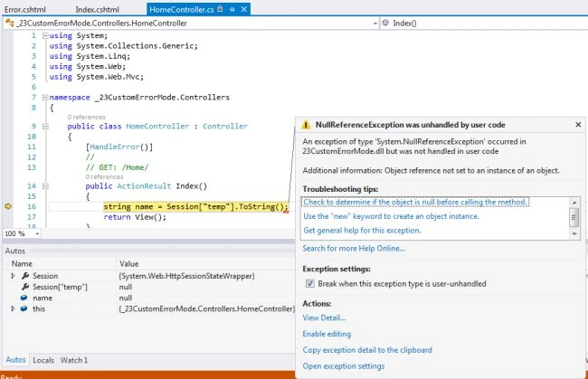Switch to the Index.cshtml tab
Viewport: 588px width, 379px height.
pyautogui.click(x=97, y=10)
